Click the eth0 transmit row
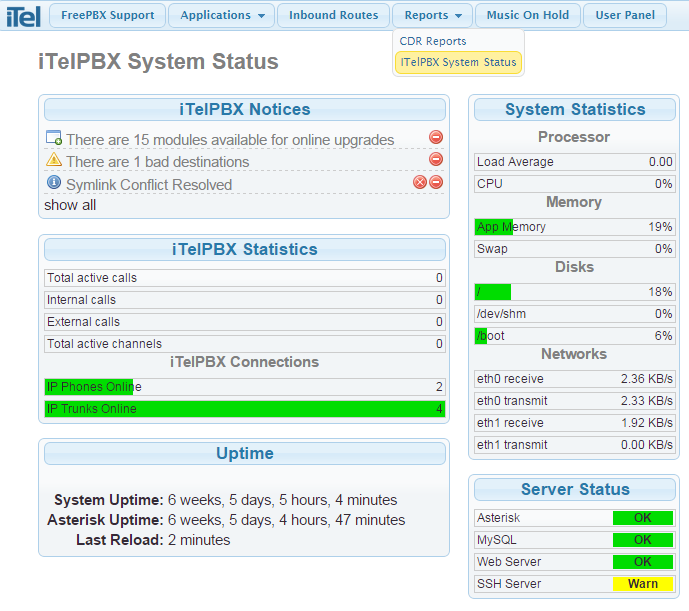The image size is (689, 611). (575, 401)
